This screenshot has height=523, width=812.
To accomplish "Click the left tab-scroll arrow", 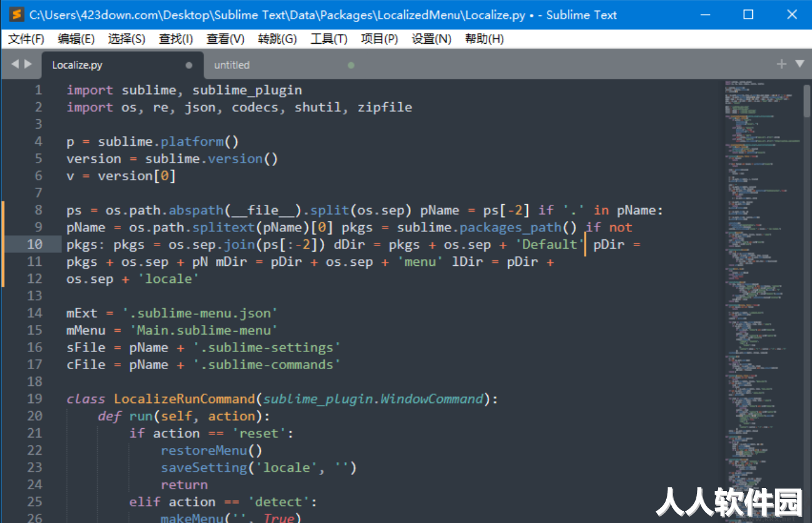I will pos(15,64).
